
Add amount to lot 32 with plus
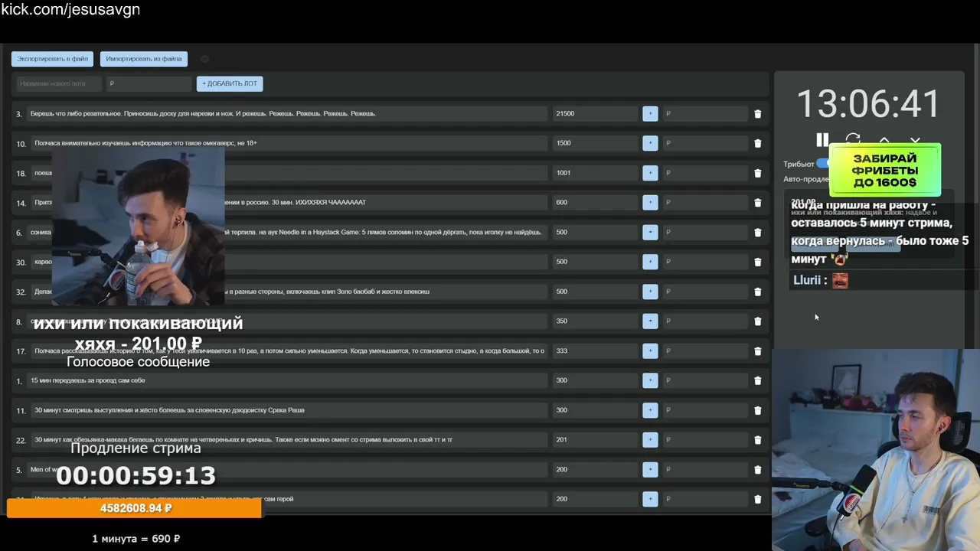click(650, 292)
